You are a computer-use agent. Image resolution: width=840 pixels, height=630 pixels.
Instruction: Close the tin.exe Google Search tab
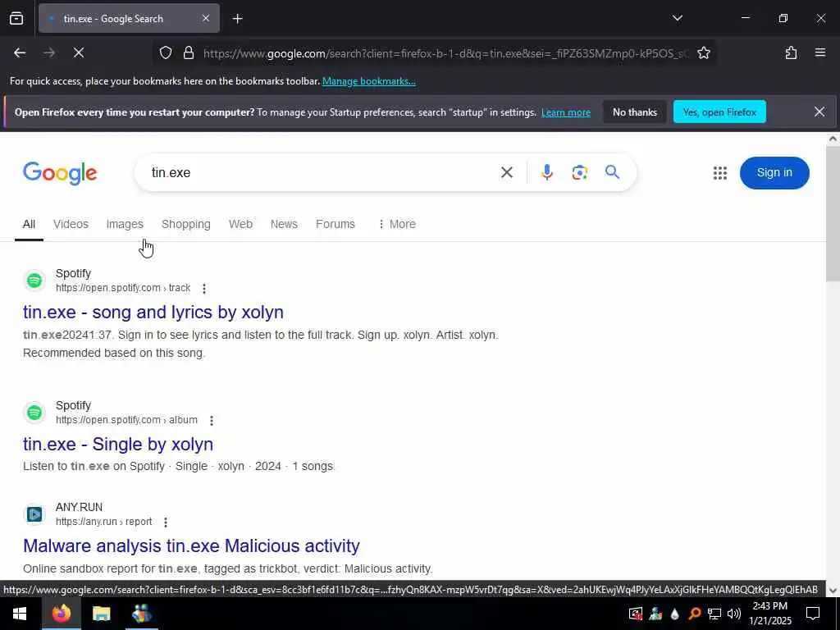click(206, 18)
